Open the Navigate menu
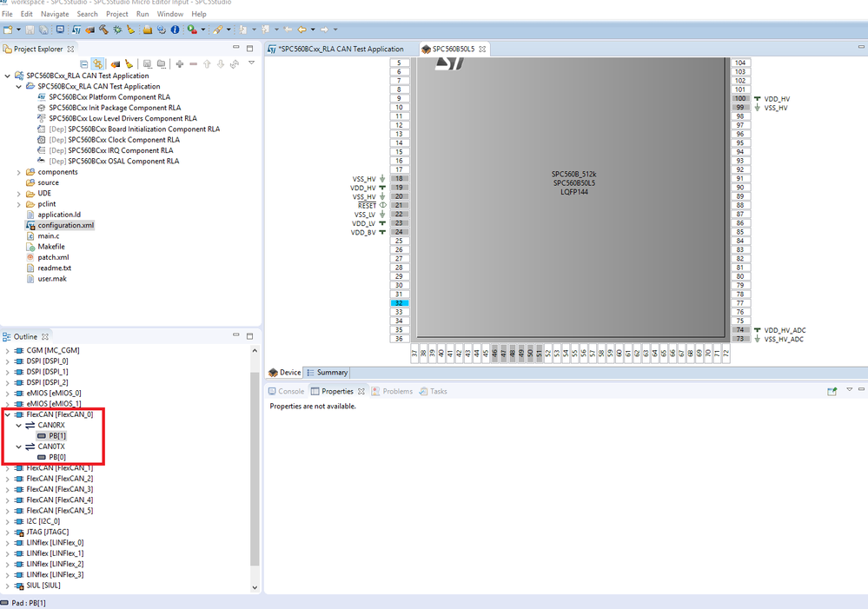Image resolution: width=868 pixels, height=609 pixels. [55, 14]
